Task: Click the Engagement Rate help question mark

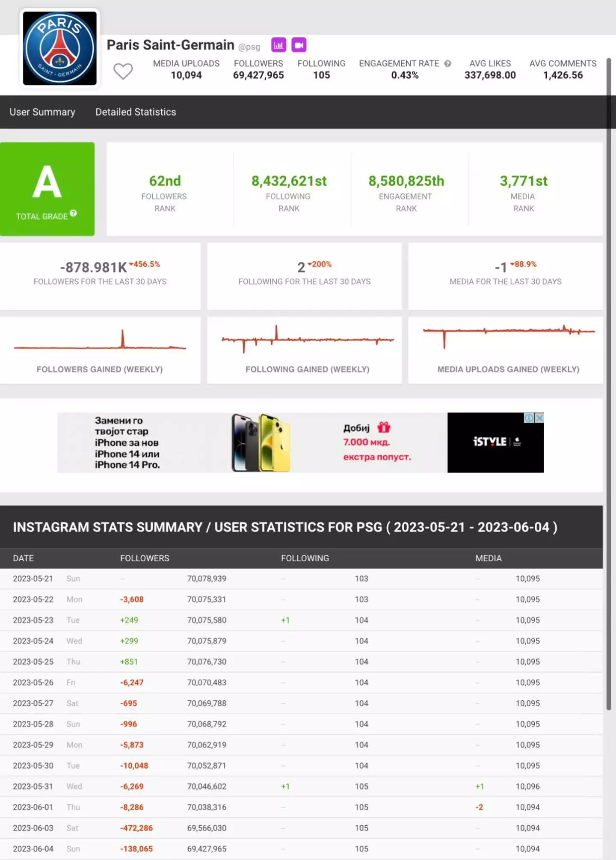Action: click(447, 64)
